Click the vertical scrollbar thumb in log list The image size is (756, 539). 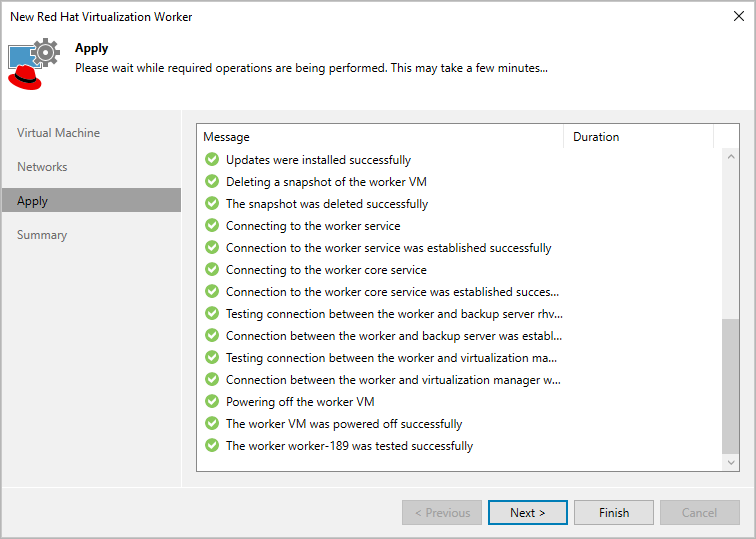click(731, 386)
